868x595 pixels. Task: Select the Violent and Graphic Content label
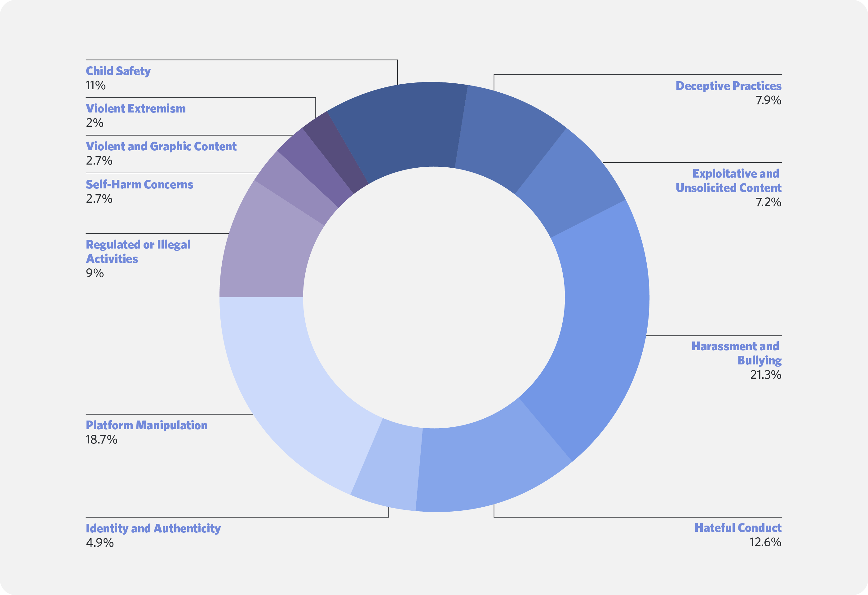(x=161, y=146)
